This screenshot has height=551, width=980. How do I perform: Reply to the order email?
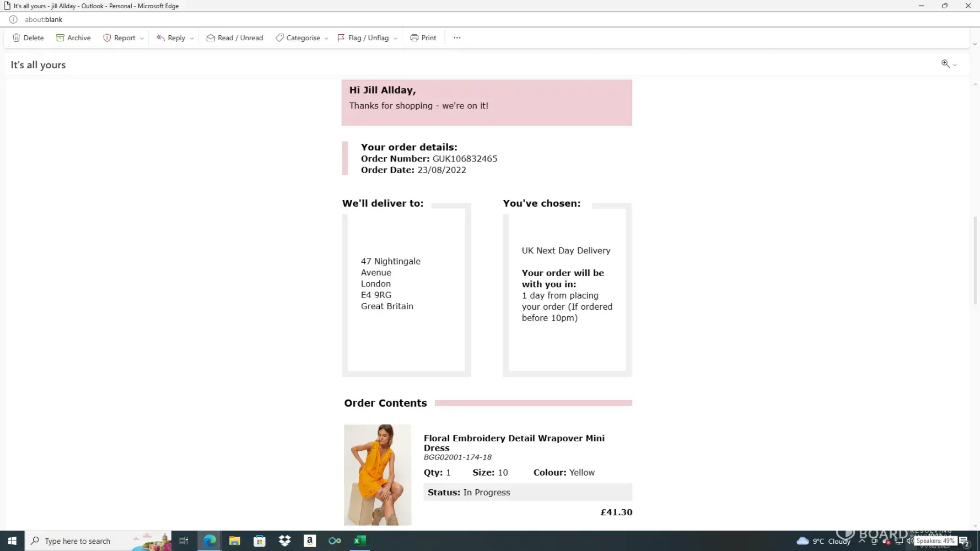[171, 38]
